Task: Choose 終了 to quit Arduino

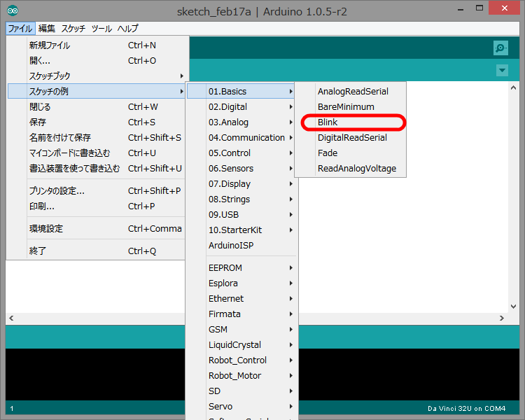Action: (96, 251)
